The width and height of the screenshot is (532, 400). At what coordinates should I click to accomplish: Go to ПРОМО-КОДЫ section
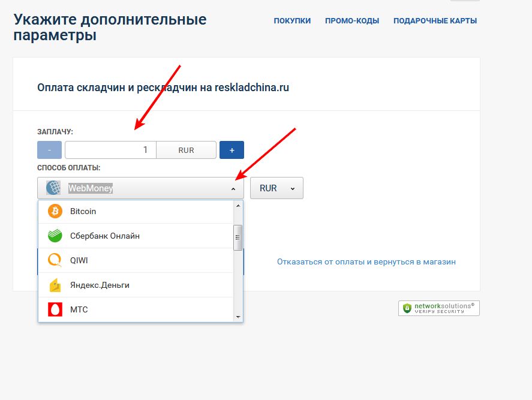coord(352,20)
